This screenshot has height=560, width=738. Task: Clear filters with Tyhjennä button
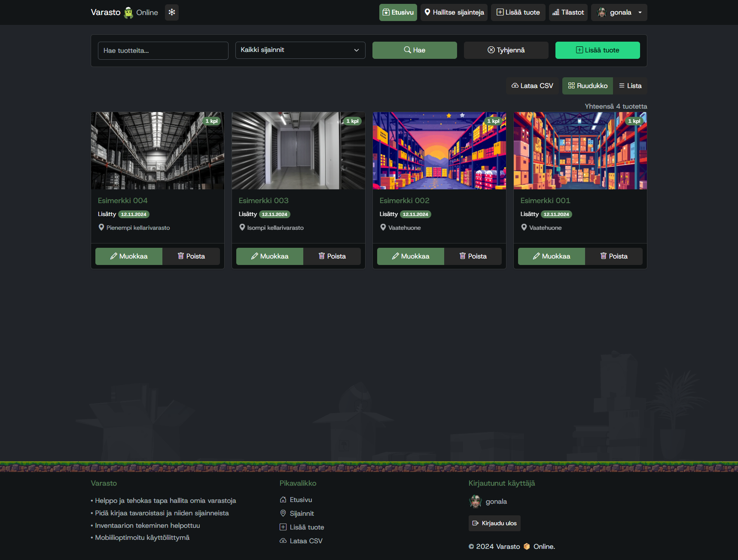coord(506,50)
